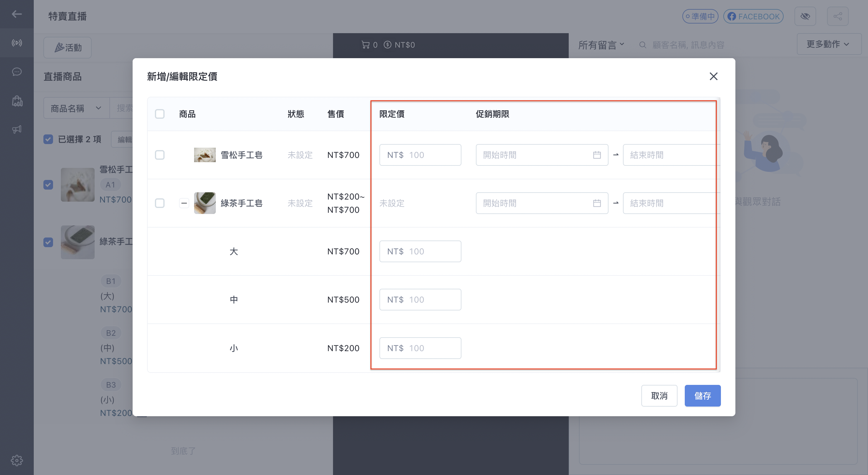Open settings gear in sidebar
868x475 pixels.
(17, 460)
